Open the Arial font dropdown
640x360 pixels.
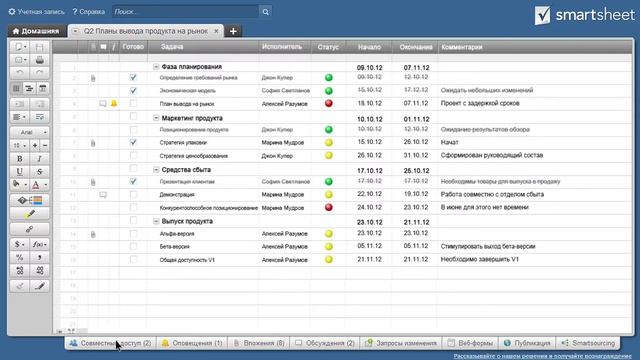pos(29,132)
